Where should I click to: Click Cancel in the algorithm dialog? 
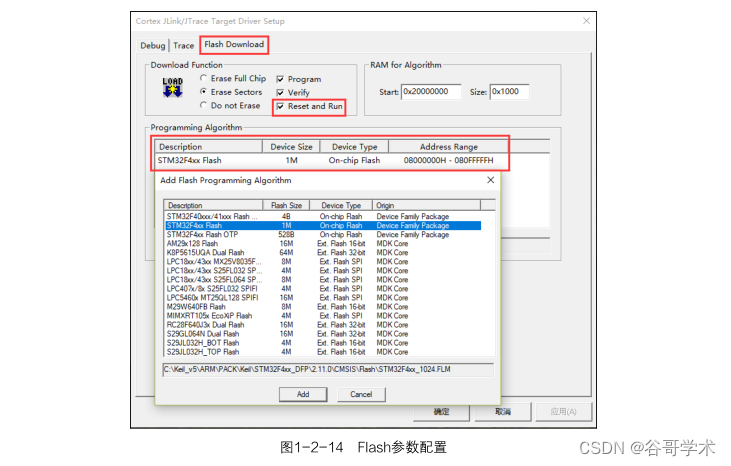[x=361, y=394]
